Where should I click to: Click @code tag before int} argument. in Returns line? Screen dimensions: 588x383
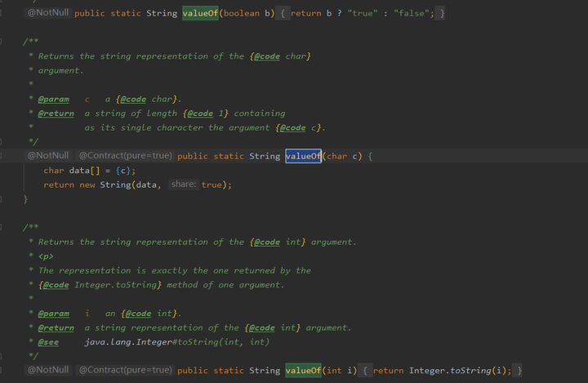click(x=267, y=243)
